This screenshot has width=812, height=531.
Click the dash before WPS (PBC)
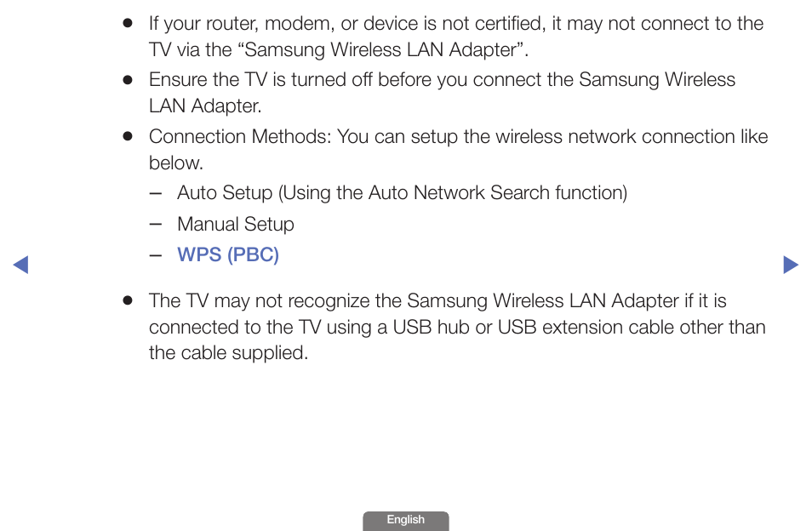click(x=156, y=255)
